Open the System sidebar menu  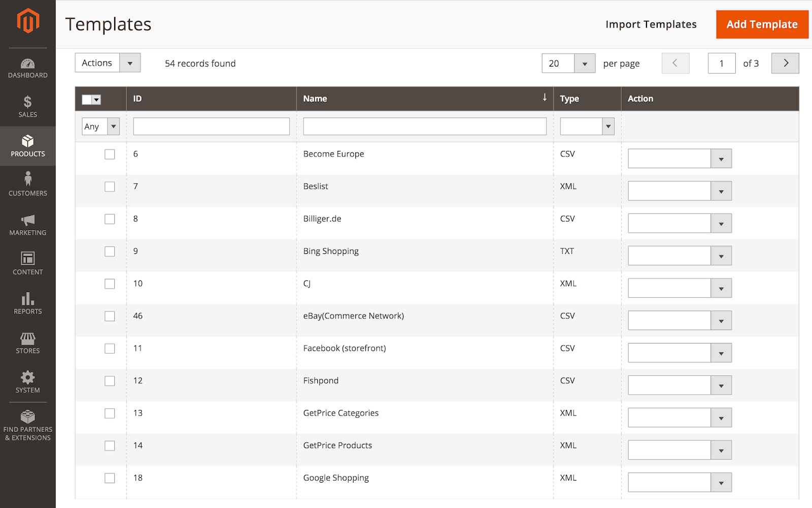[28, 382]
